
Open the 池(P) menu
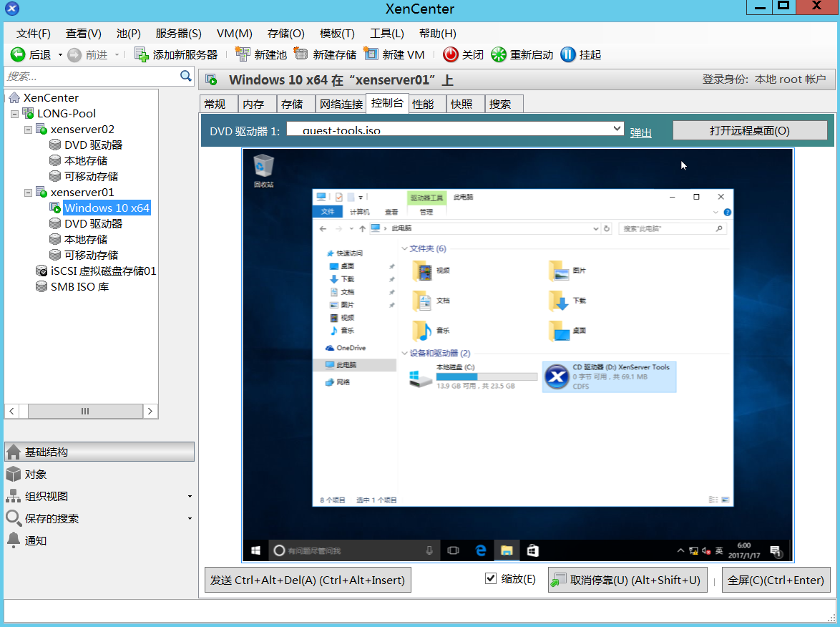[129, 34]
